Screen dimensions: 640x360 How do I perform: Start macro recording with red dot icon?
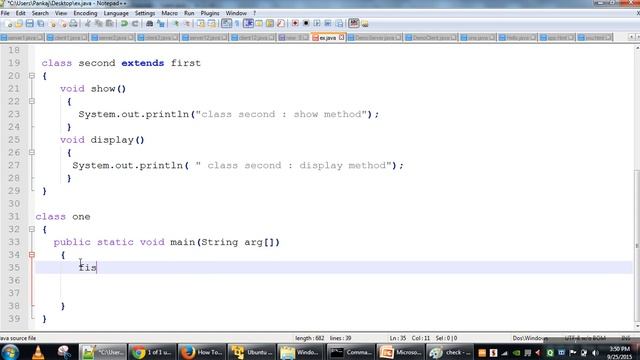pos(295,24)
